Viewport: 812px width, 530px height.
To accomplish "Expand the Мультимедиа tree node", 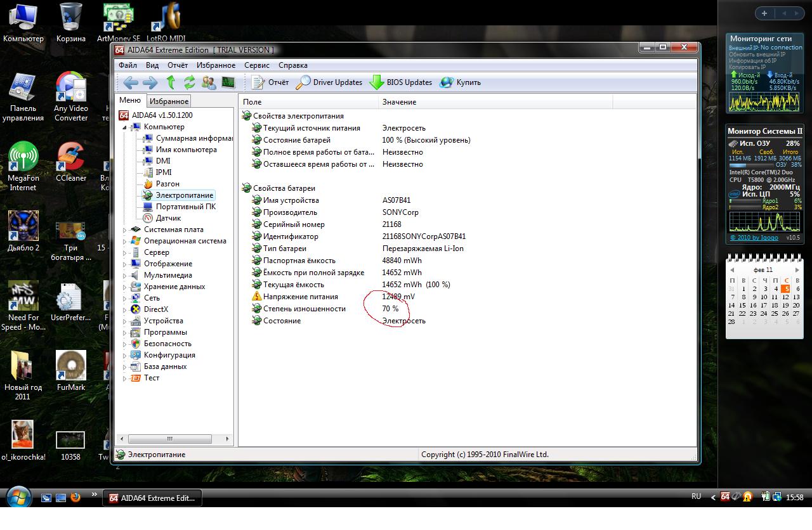I will point(125,275).
